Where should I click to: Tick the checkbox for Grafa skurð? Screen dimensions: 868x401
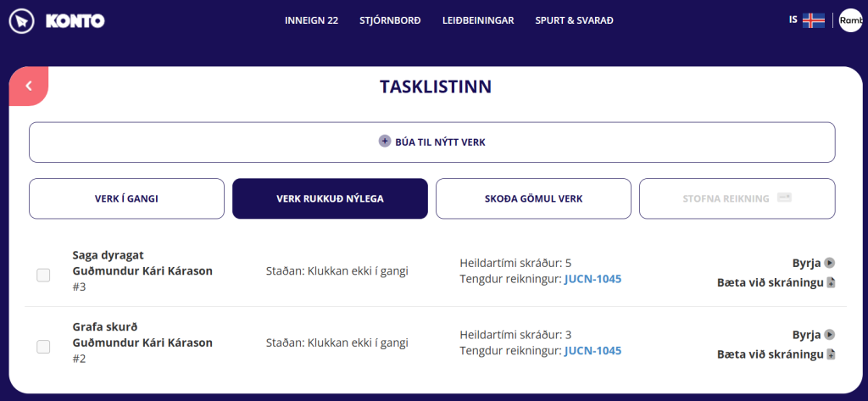point(43,347)
